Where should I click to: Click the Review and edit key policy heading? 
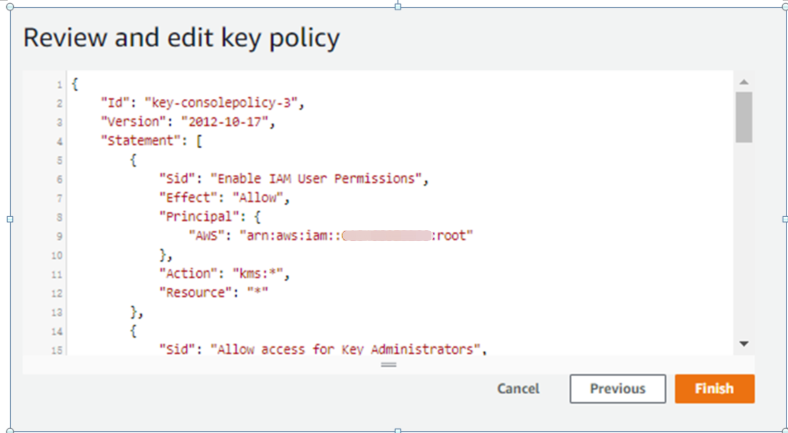tap(181, 38)
